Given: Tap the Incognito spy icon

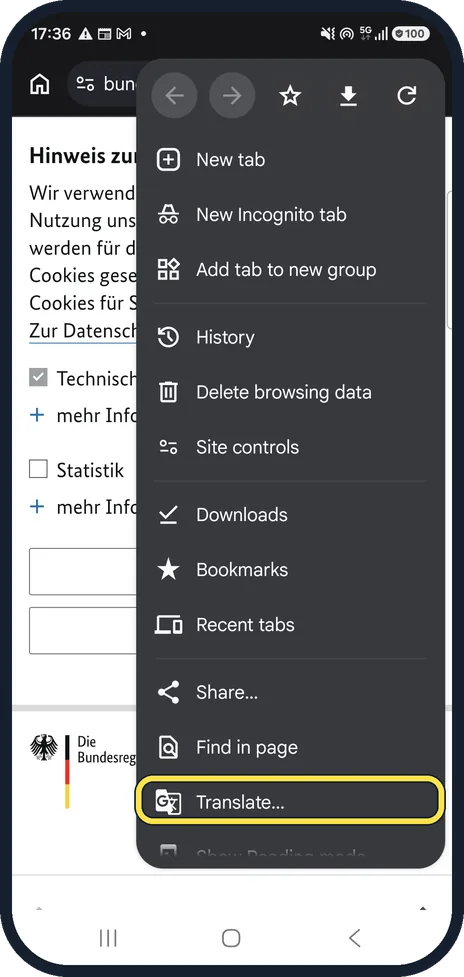Looking at the screenshot, I should coord(168,215).
